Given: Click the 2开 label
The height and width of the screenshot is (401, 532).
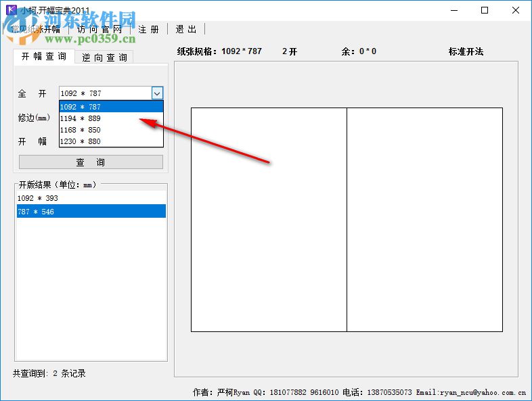Looking at the screenshot, I should click(x=290, y=51).
